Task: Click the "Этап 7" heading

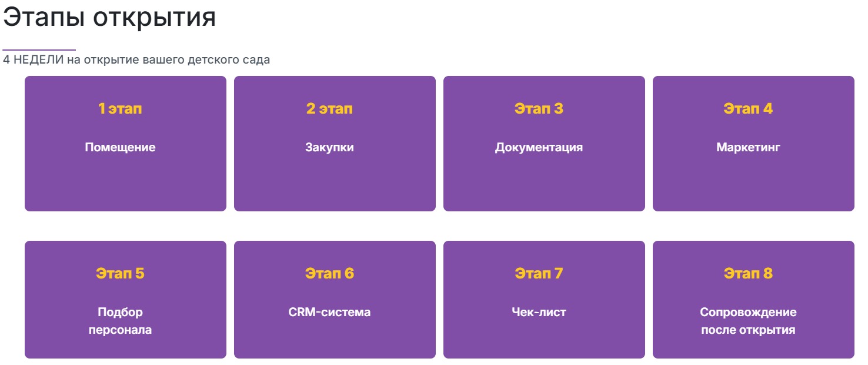Action: click(539, 274)
